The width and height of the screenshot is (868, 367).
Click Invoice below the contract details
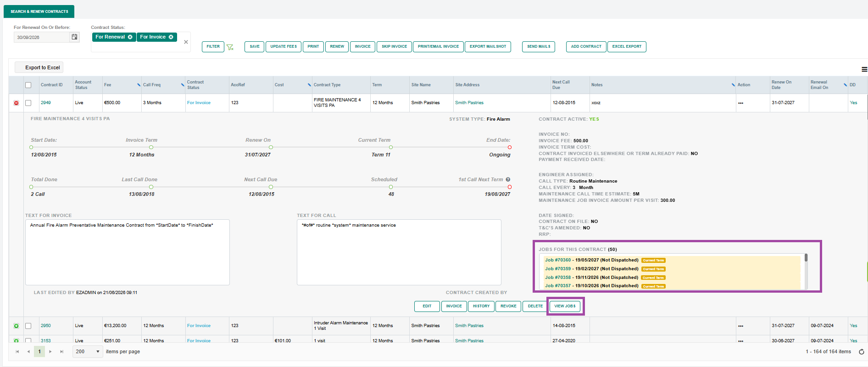point(454,306)
